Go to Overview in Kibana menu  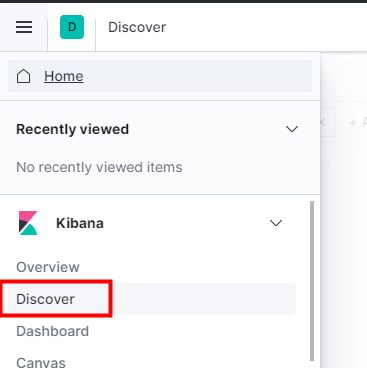coord(48,267)
